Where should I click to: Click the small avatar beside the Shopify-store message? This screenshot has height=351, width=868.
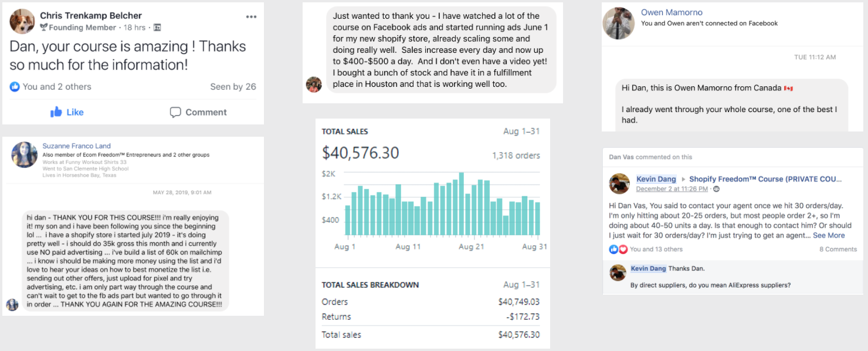[314, 85]
